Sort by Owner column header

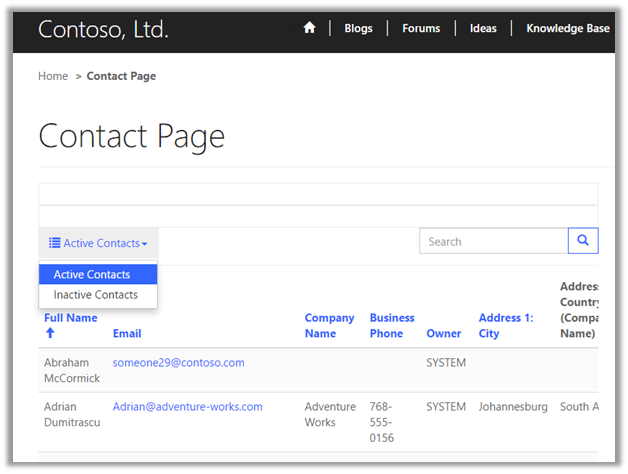[x=444, y=333]
